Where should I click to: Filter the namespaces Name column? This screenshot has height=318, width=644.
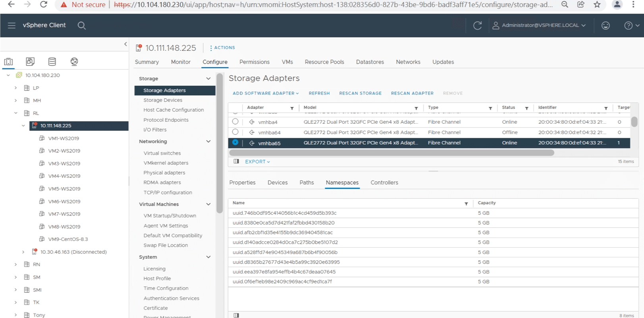(466, 204)
